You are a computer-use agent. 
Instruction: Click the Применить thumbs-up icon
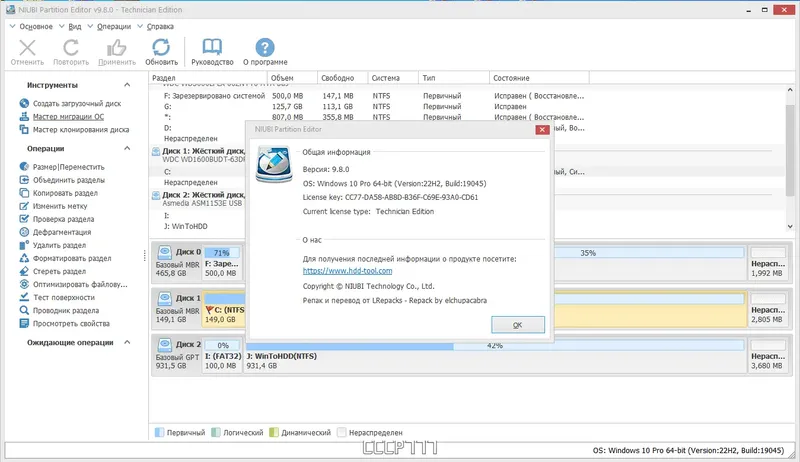(117, 48)
